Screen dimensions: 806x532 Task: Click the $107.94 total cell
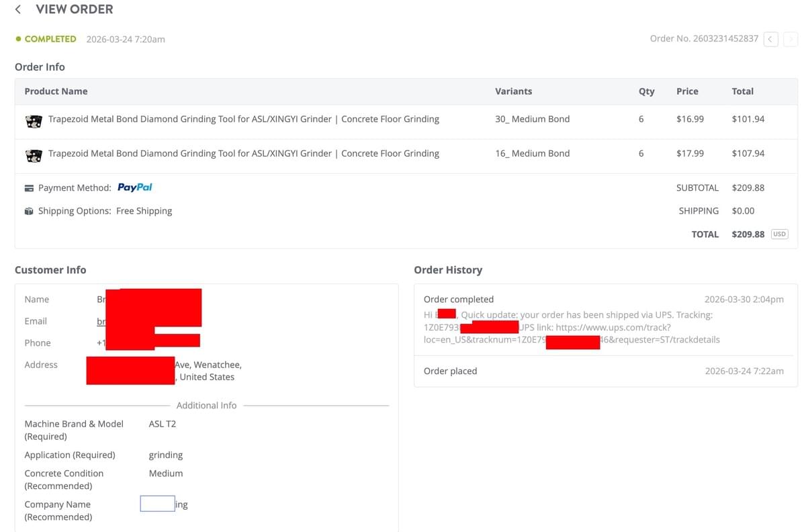tap(748, 153)
